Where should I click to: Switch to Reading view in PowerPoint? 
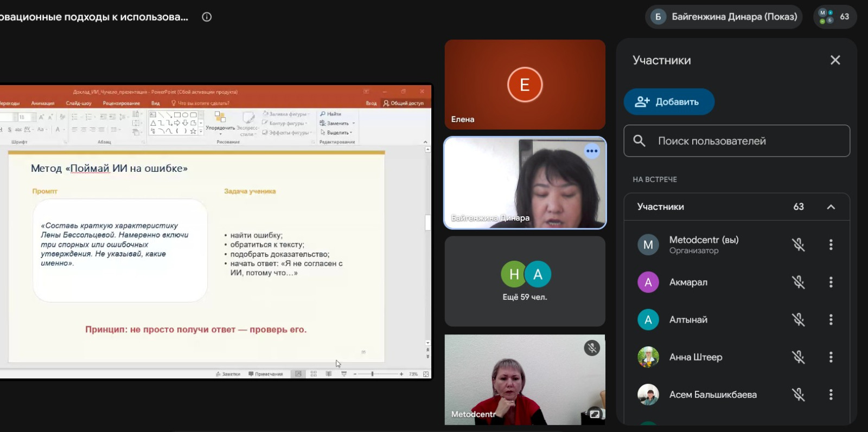[329, 374]
